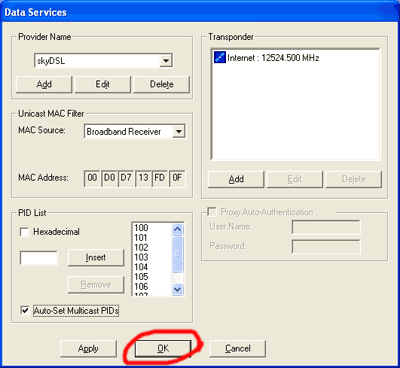Screen dimensions: 400x368
Task: Toggle Proxy Auto-Authentication checkbox
Action: [x=211, y=212]
